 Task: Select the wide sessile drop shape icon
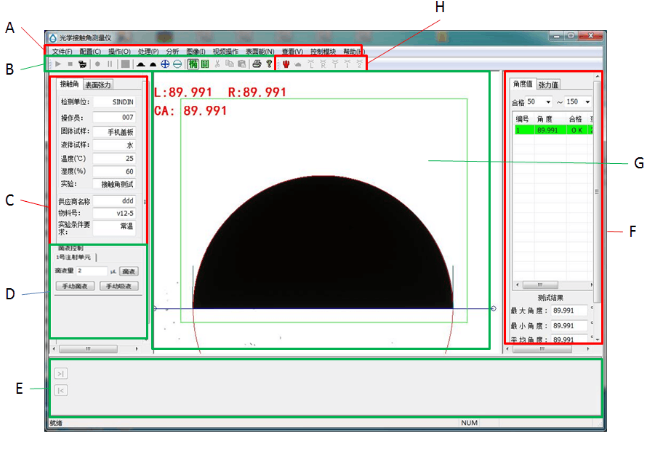click(141, 64)
